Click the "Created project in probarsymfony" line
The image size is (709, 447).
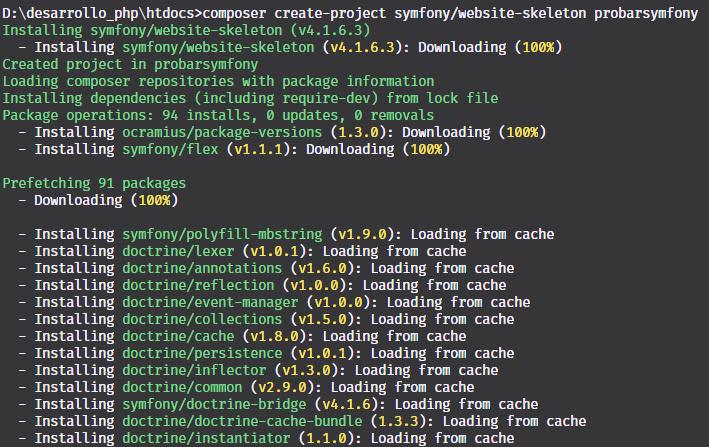click(x=130, y=64)
